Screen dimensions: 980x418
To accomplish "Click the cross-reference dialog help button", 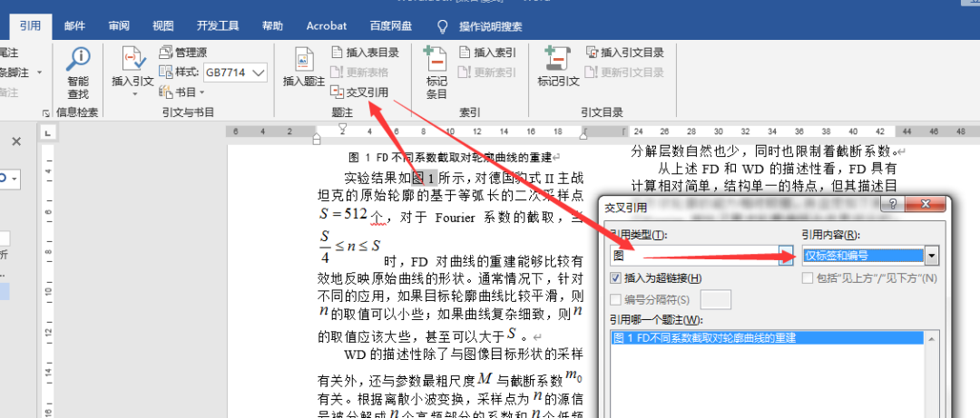I will tap(893, 204).
